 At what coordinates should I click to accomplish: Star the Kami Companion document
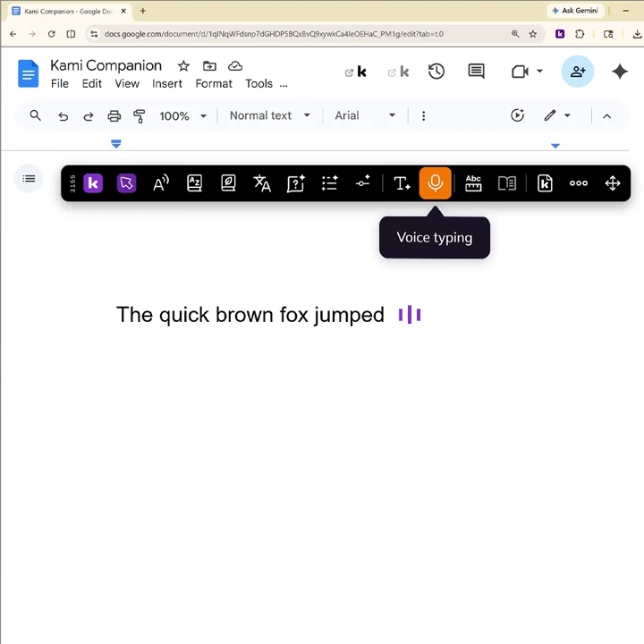tap(183, 65)
